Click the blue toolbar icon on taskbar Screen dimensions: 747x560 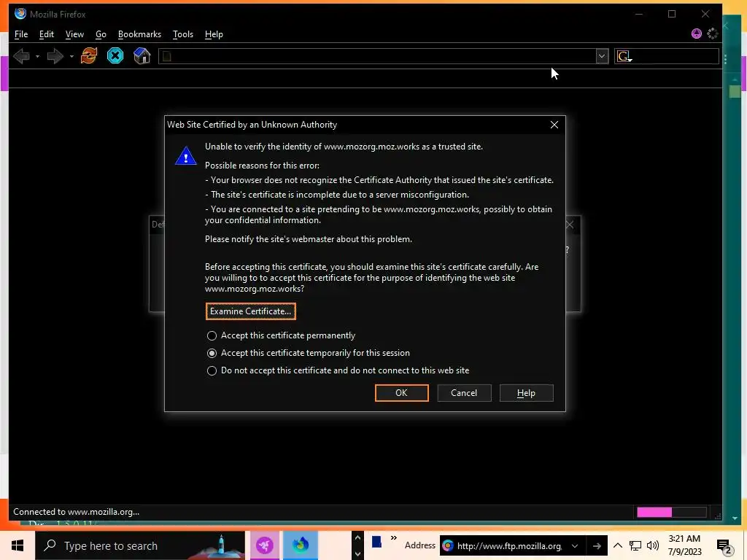tap(377, 542)
